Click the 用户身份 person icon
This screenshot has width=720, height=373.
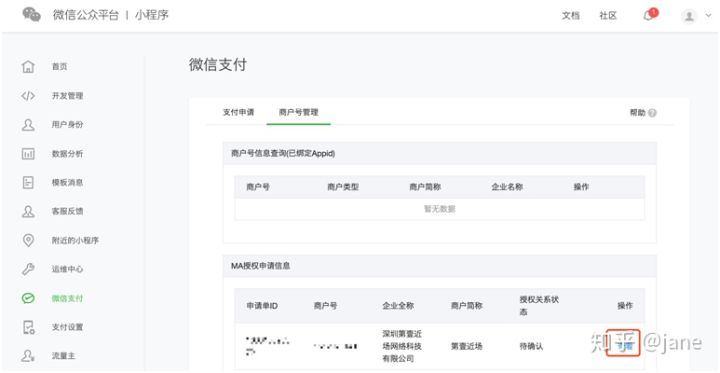28,124
